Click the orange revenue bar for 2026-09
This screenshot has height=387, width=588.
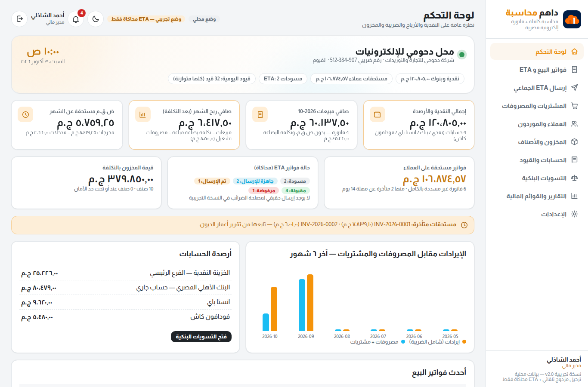310,303
